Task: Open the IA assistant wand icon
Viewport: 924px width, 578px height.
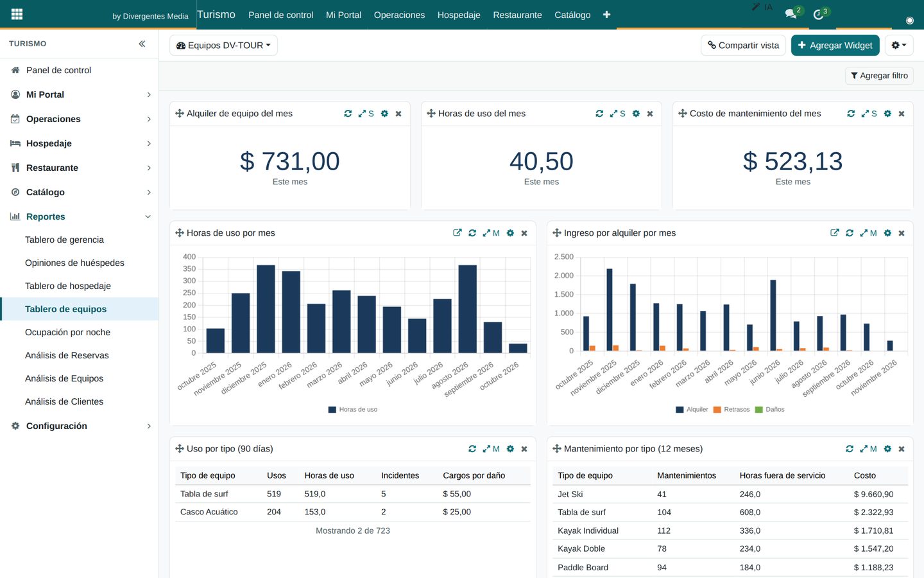Action: [762, 8]
